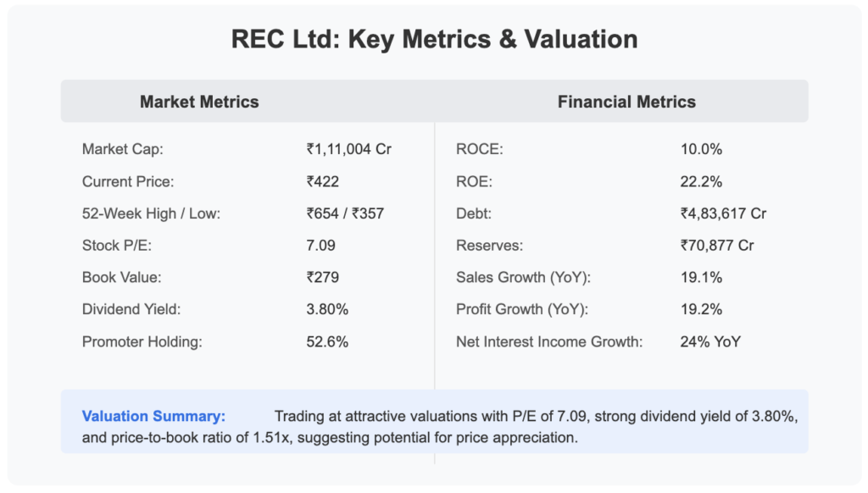Select the value ₹654 / ₹357

click(x=345, y=213)
